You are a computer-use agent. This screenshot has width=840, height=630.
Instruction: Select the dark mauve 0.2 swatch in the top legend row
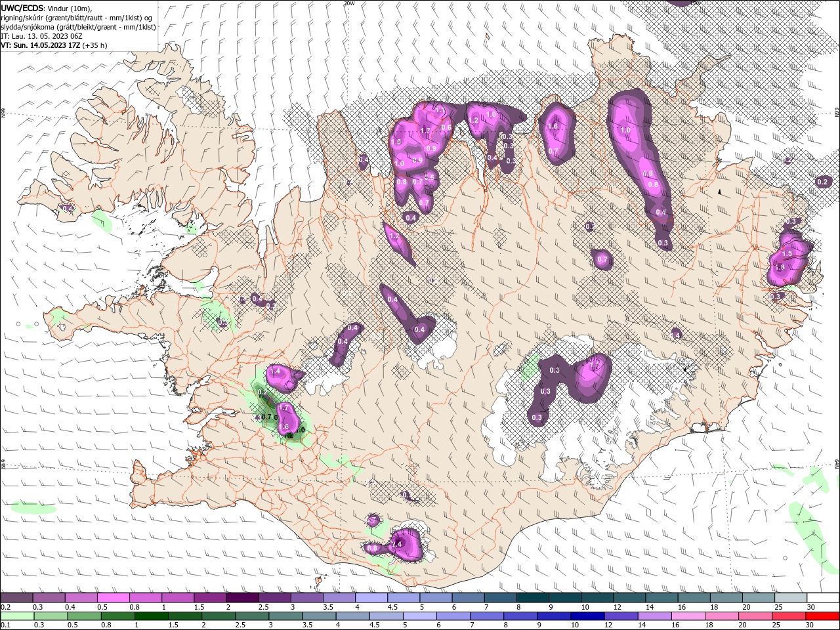coord(17,598)
